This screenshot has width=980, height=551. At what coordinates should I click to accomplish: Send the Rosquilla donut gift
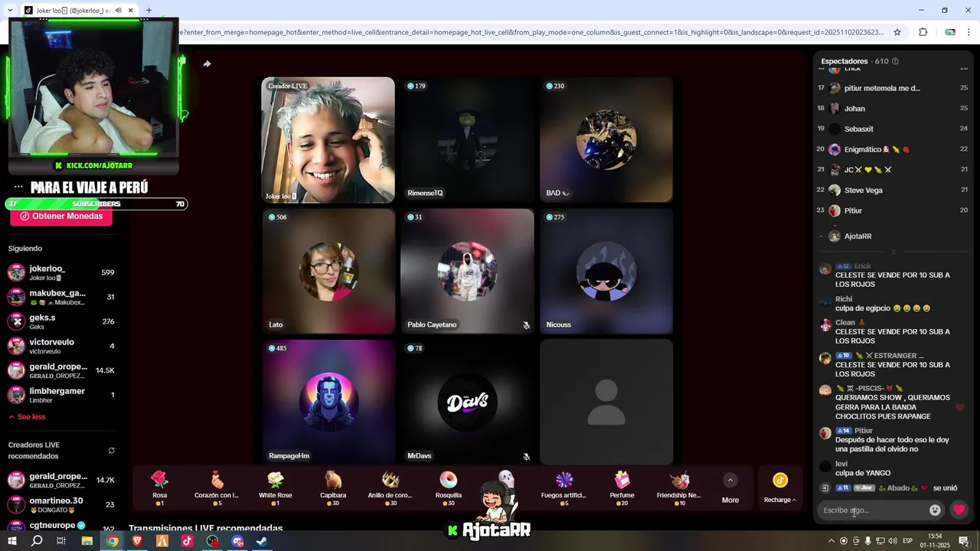tap(449, 487)
